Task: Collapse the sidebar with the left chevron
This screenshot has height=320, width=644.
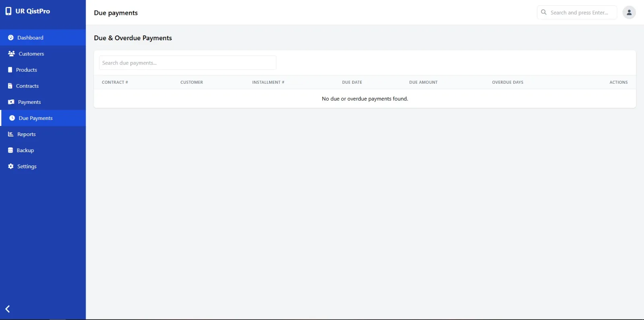Action: [x=8, y=309]
